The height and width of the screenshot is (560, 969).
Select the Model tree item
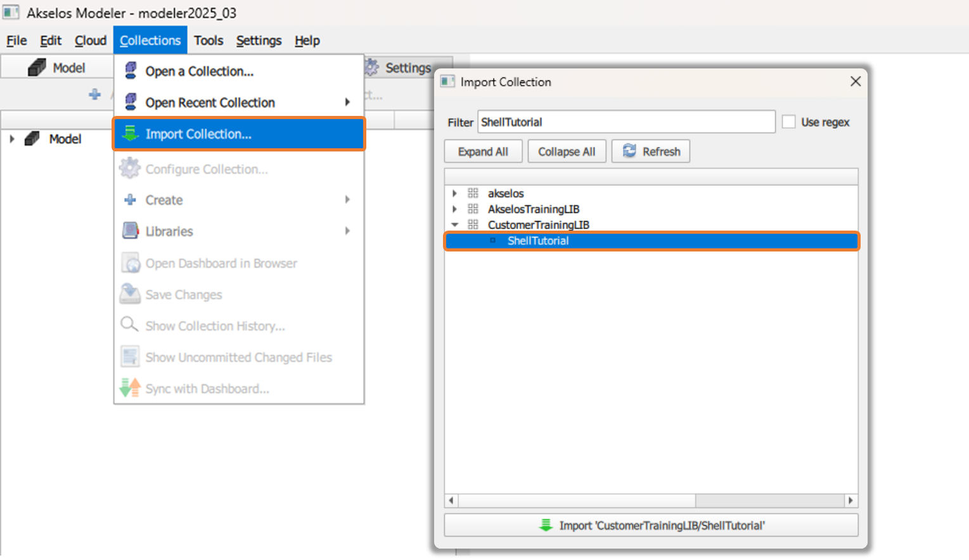click(x=65, y=139)
